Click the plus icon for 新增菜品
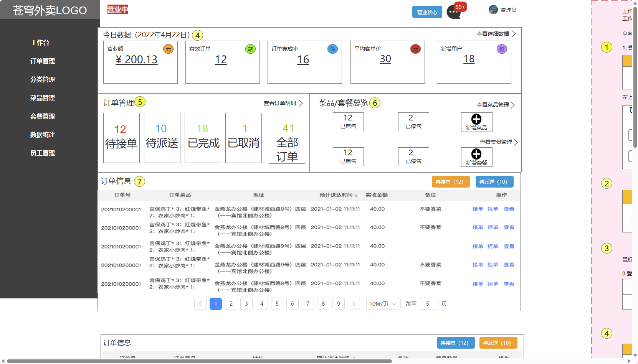Image resolution: width=638 pixels, height=364 pixels. pyautogui.click(x=476, y=119)
